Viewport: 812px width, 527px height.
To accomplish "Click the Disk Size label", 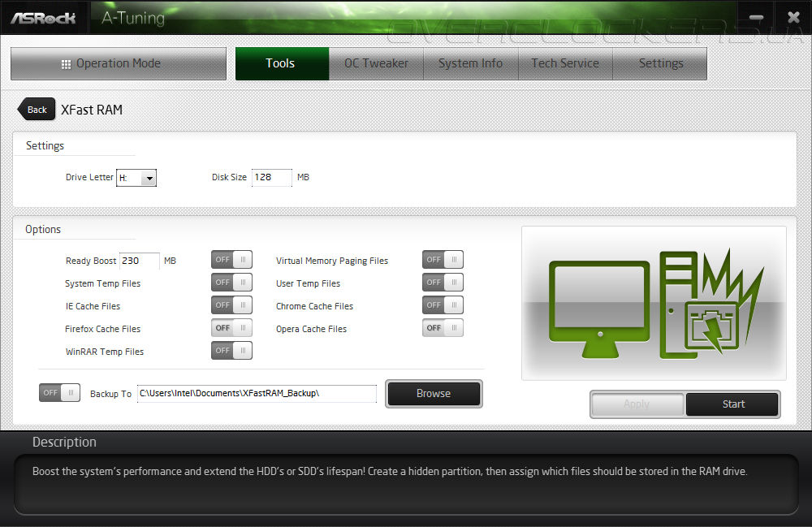I will tap(229, 177).
